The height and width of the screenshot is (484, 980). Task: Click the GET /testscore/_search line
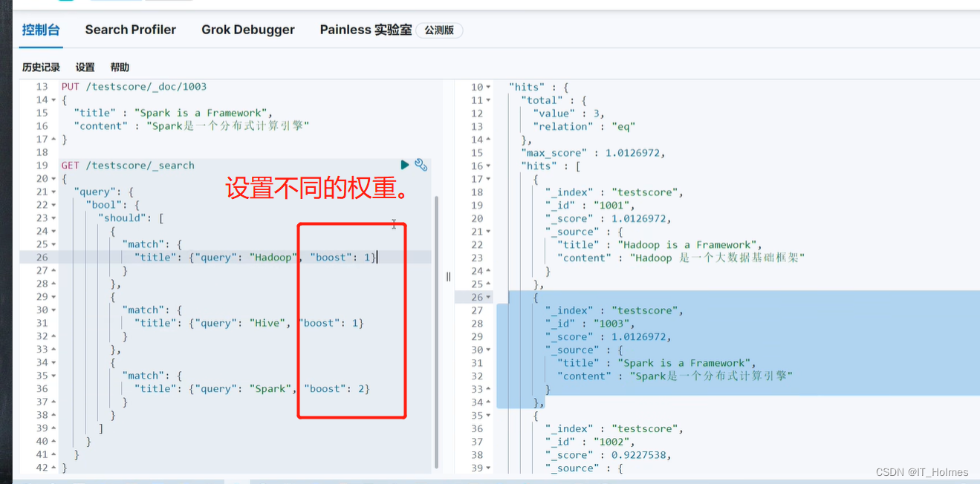click(128, 165)
